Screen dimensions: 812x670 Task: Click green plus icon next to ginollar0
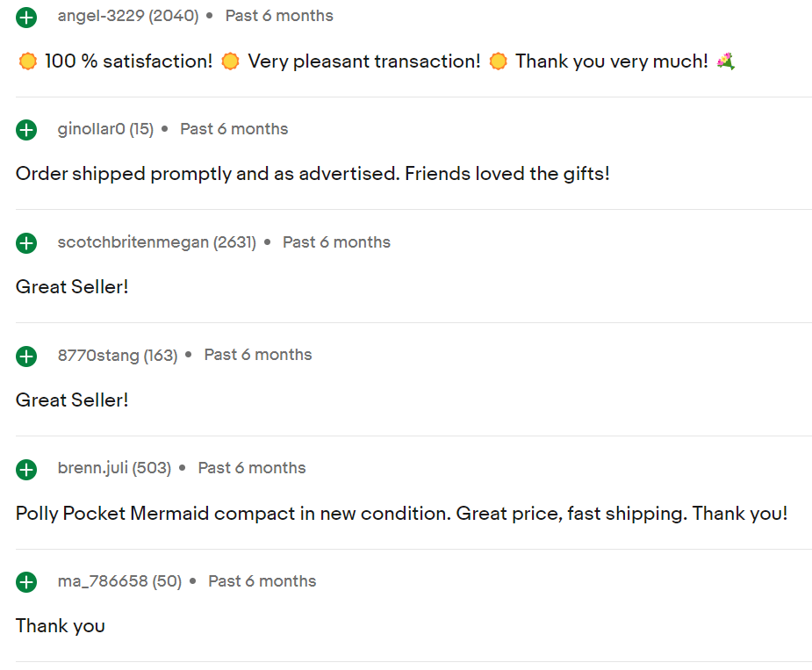point(26,130)
